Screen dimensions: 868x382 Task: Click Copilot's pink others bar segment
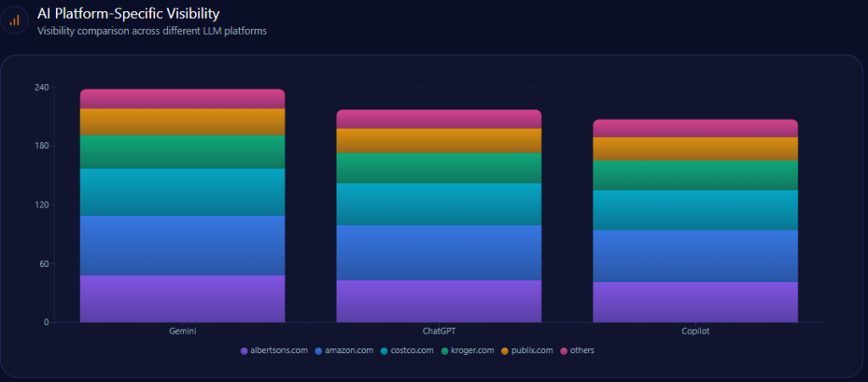pyautogui.click(x=695, y=128)
